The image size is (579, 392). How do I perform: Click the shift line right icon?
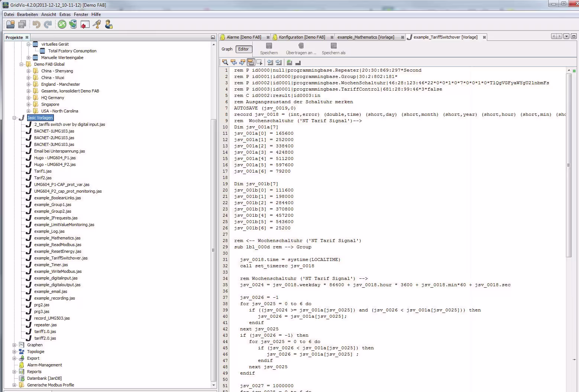279,62
